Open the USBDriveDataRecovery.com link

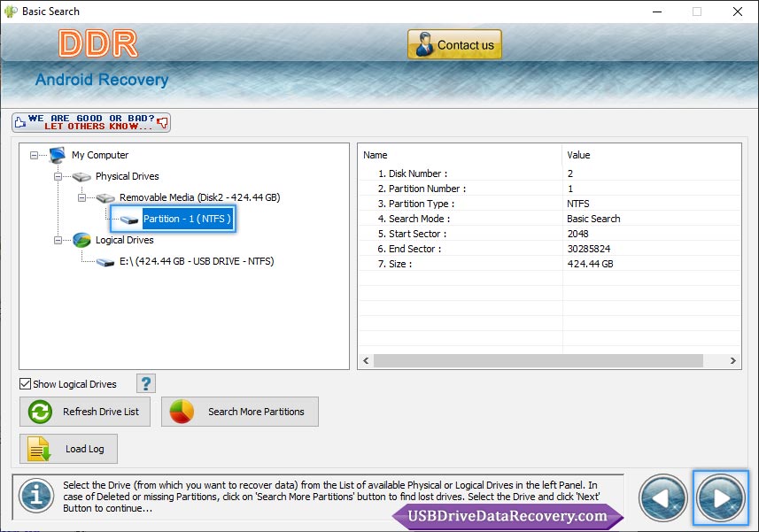pos(507,516)
